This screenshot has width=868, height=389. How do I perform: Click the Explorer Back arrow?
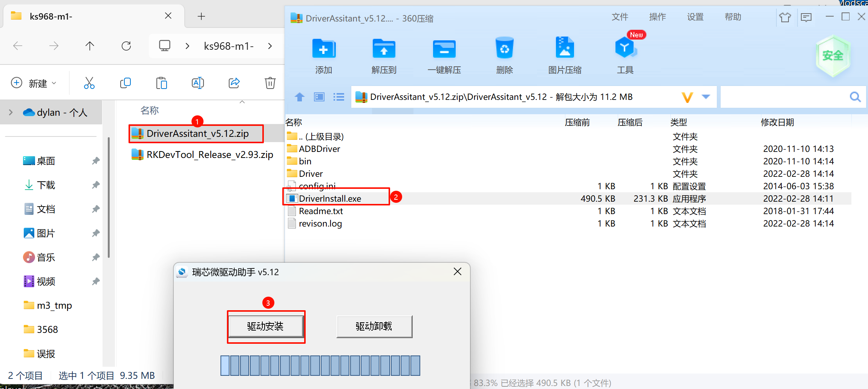(18, 46)
